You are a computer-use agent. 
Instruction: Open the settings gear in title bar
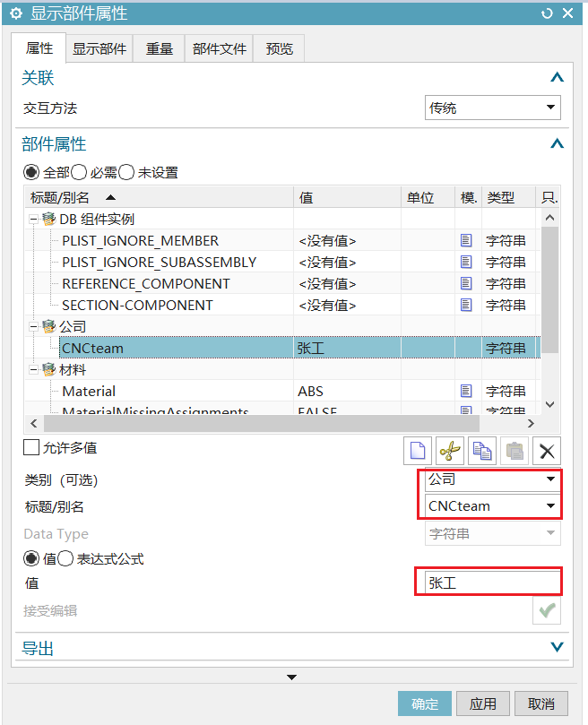pyautogui.click(x=16, y=13)
